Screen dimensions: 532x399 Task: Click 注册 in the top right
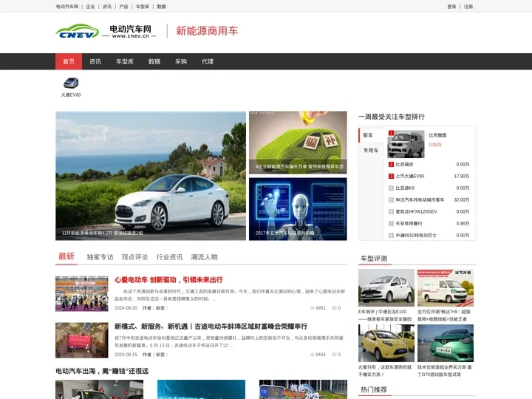(468, 7)
